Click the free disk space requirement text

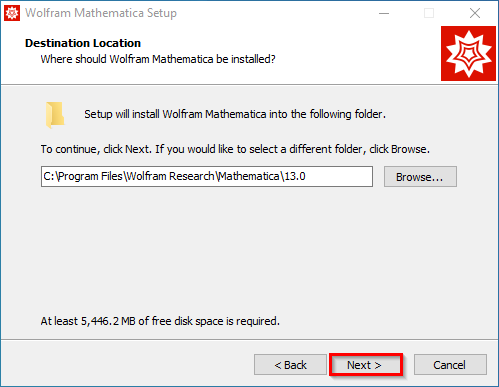[160, 321]
